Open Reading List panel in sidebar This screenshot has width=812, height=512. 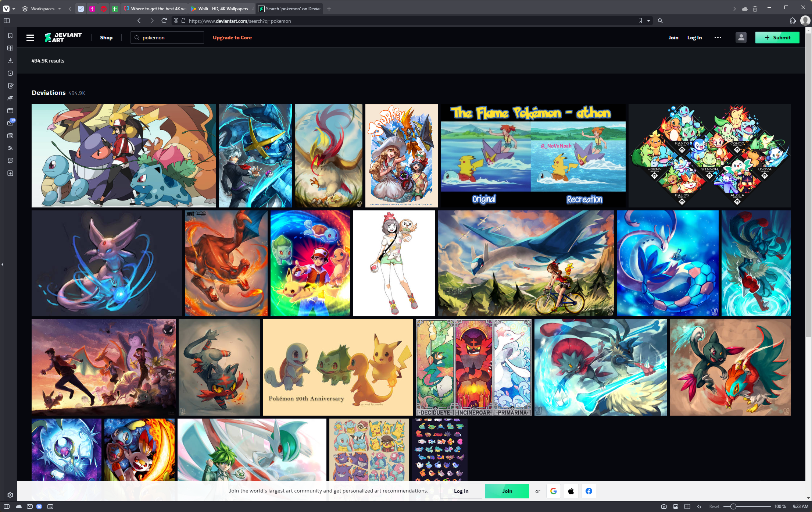coord(10,48)
